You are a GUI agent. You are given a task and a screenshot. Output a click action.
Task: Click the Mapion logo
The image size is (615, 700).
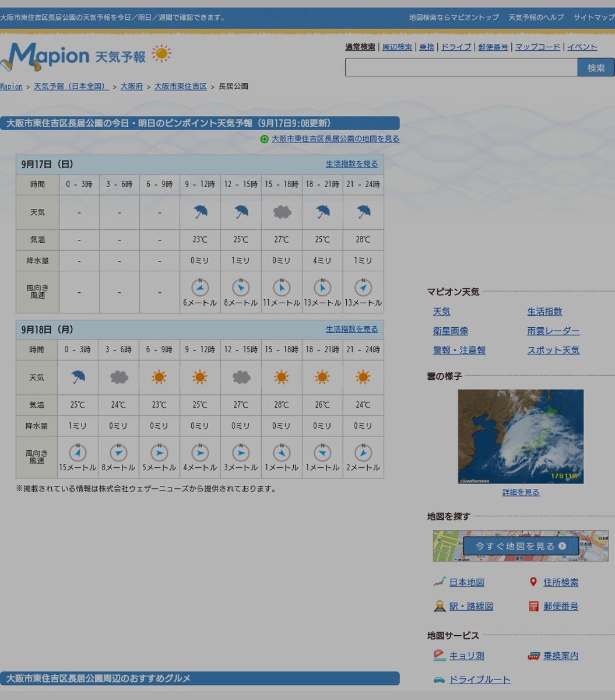coord(45,56)
